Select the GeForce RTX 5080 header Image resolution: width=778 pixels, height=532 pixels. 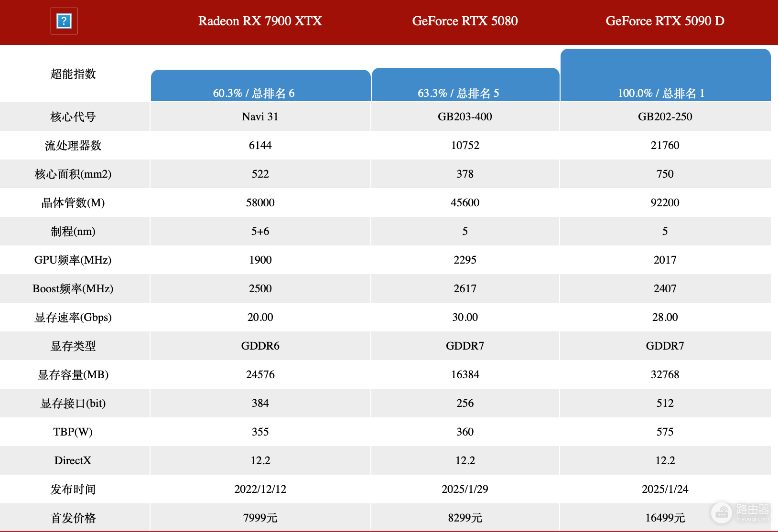click(465, 21)
